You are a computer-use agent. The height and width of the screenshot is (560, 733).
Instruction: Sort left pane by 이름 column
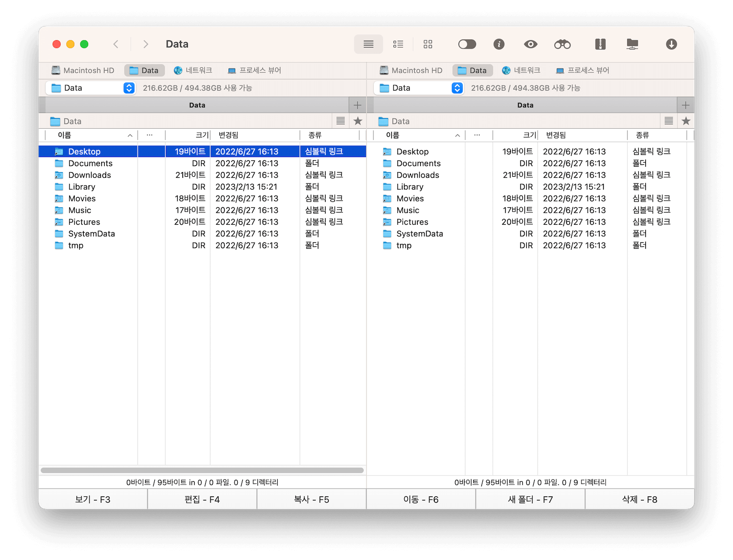click(x=91, y=135)
